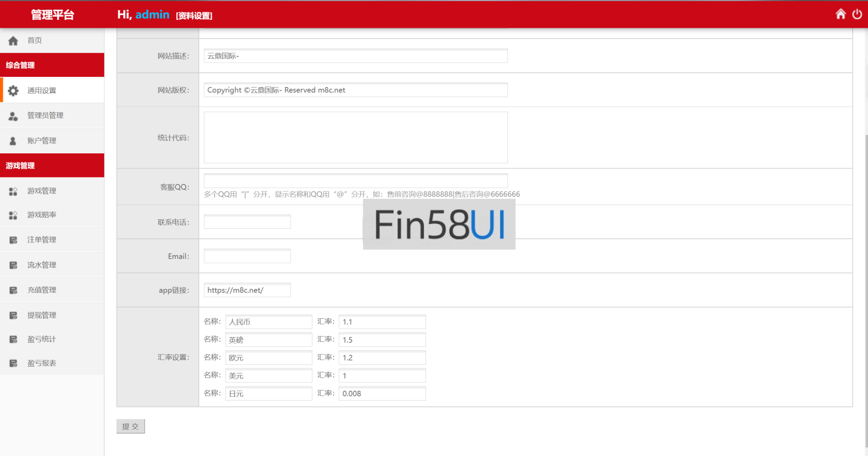Open the 游戏赔率 sidebar menu item
Viewport: 868px width, 456px height.
point(42,215)
